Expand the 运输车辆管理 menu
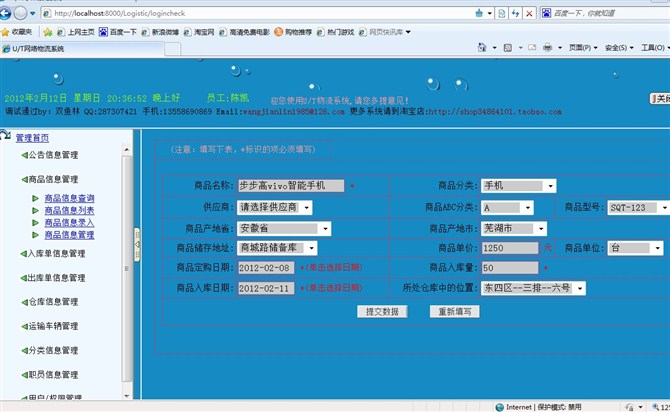The image size is (670, 412). point(50,326)
